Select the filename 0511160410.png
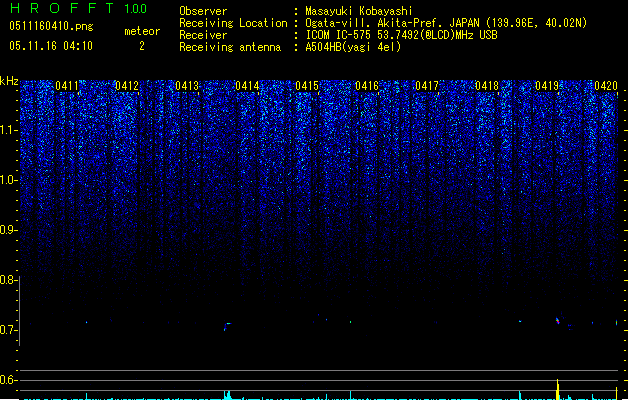The image size is (629, 400). (51, 26)
